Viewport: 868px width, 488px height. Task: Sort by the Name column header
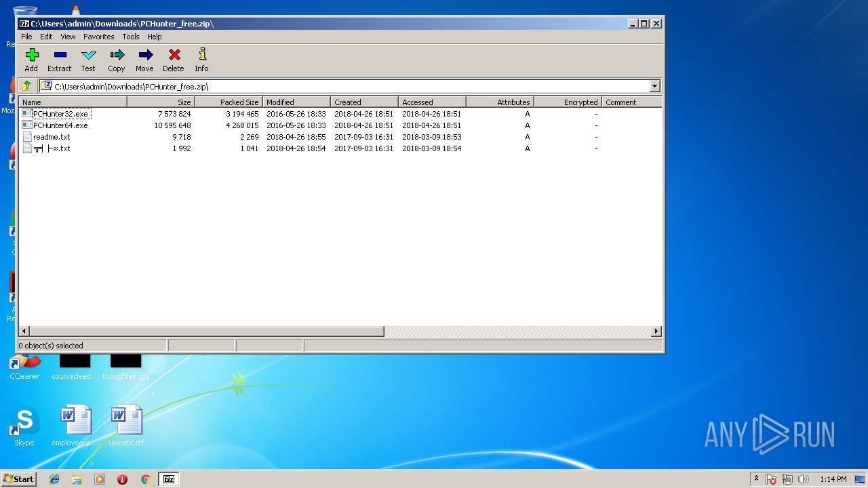point(73,102)
